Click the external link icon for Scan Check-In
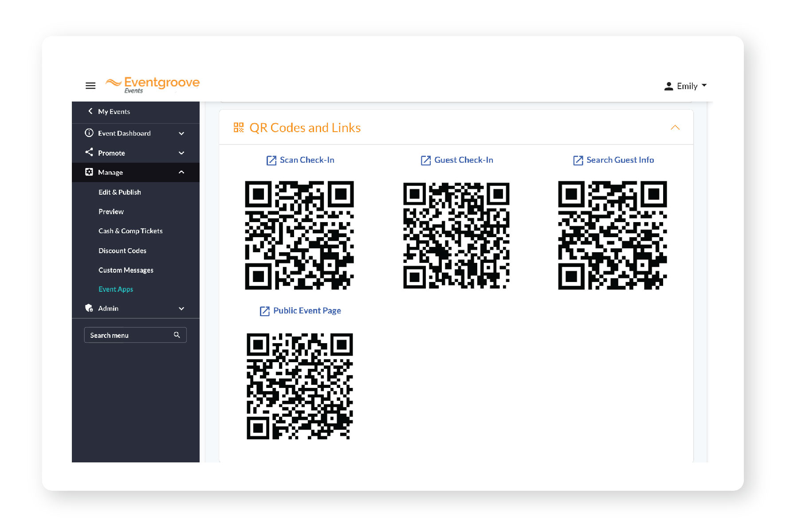The width and height of the screenshot is (786, 532). (271, 160)
